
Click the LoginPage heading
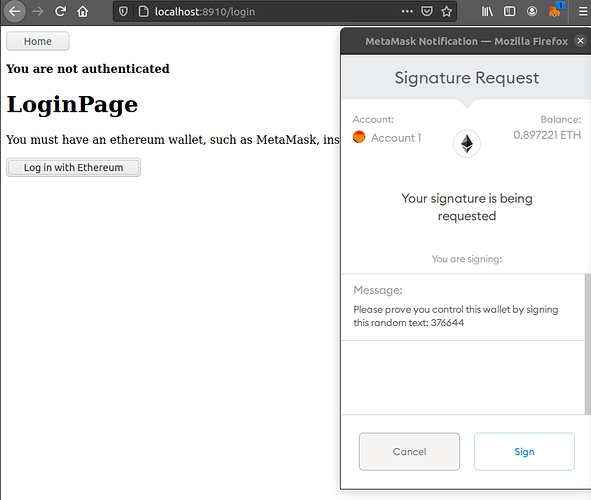click(x=72, y=104)
